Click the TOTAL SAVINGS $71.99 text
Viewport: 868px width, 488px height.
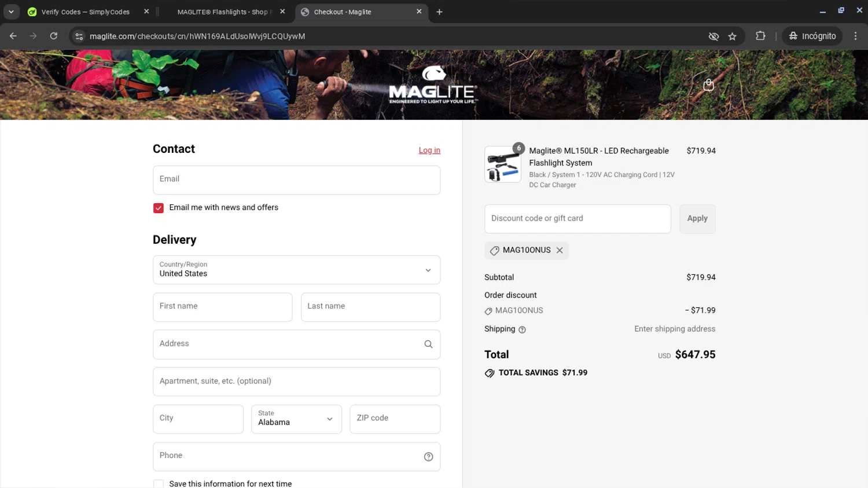tap(543, 373)
